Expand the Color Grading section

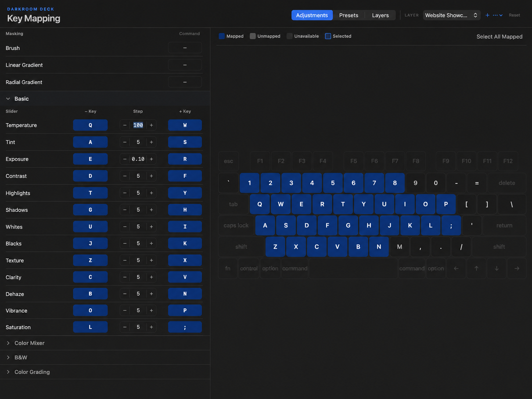pyautogui.click(x=8, y=372)
